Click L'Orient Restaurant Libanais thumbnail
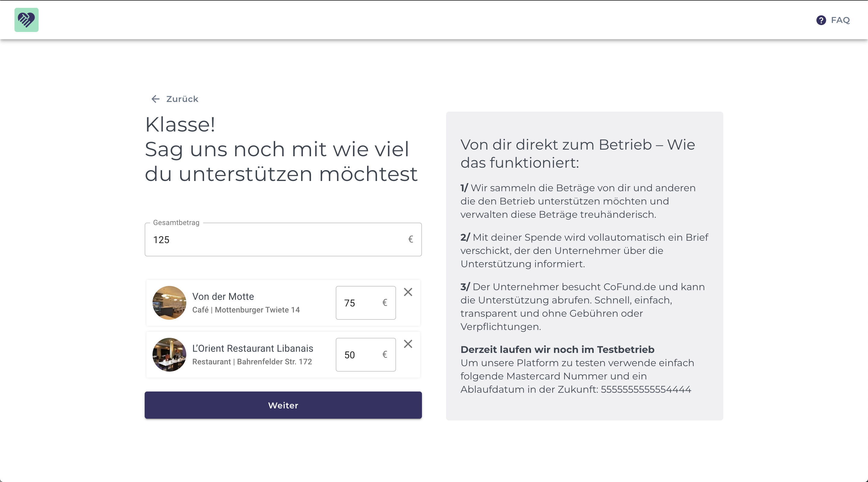The image size is (868, 482). [x=169, y=354]
